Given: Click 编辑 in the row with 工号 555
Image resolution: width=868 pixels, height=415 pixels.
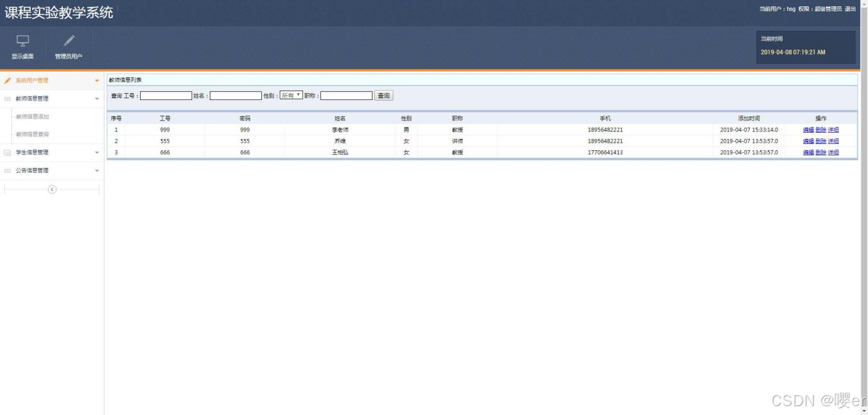Looking at the screenshot, I should (808, 141).
